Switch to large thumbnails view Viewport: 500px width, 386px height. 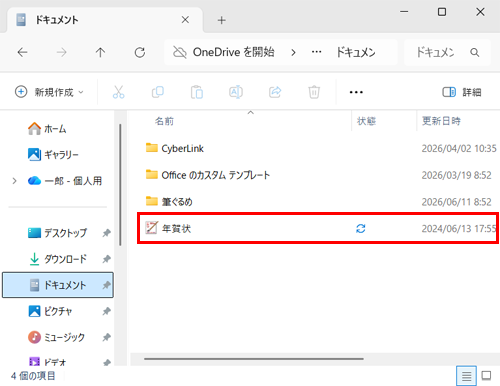486,376
